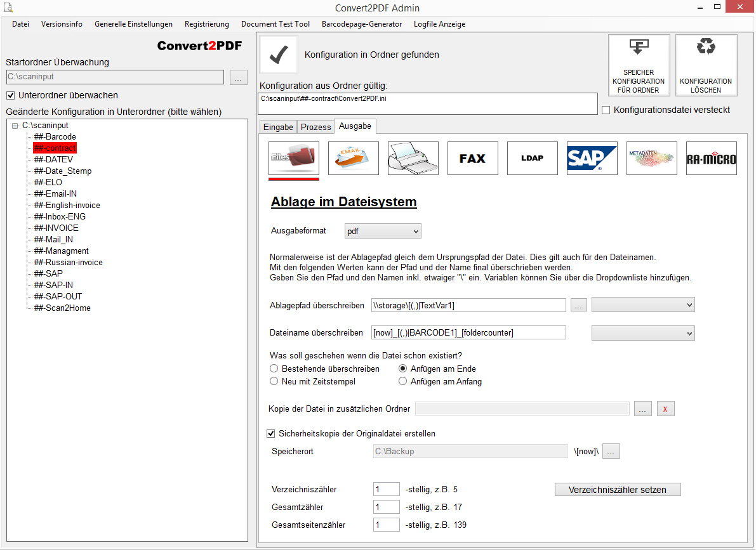756x550 pixels.
Task: Click the Gesamtseitenzähler digits field
Action: point(386,525)
